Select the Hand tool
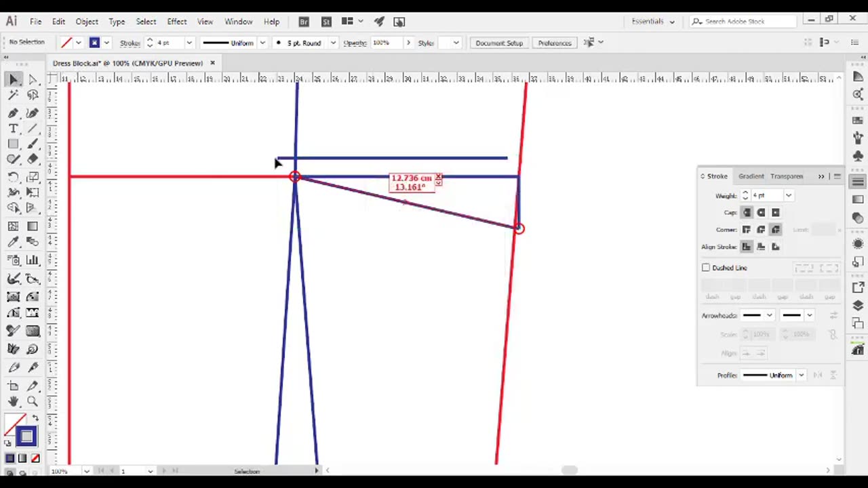Screen dimensions: 868x488 pos(14,401)
